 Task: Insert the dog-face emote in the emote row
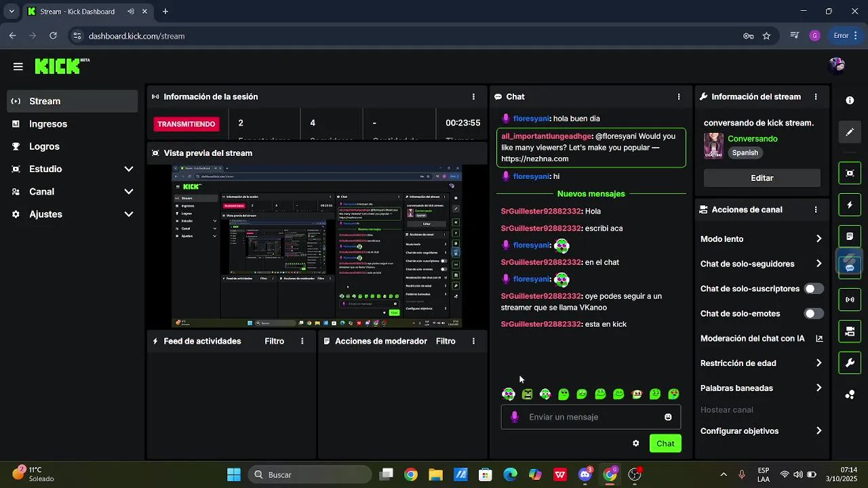coord(637,394)
